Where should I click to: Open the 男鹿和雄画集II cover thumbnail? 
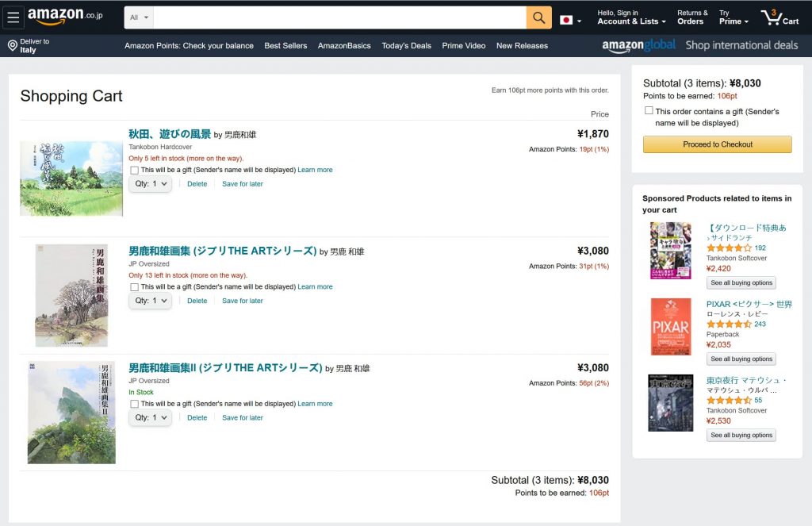click(71, 413)
